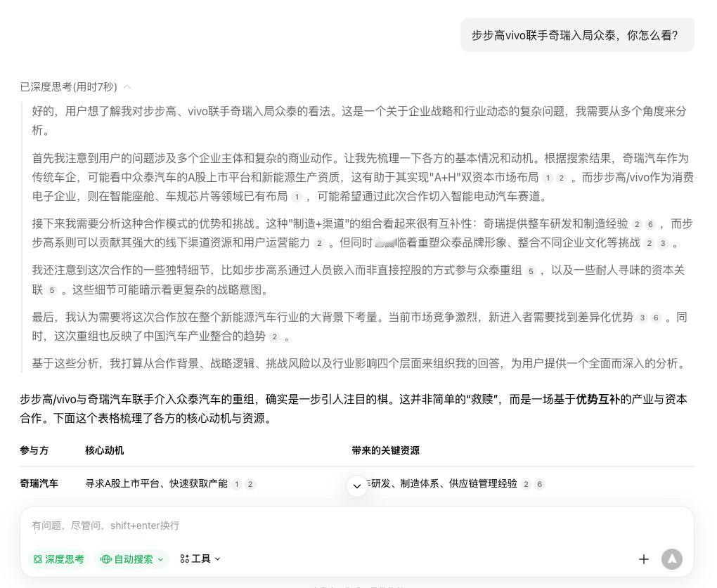Open citation 2 after 快速获取产能 in table
Screen dimensions: 717x588
pos(250,484)
